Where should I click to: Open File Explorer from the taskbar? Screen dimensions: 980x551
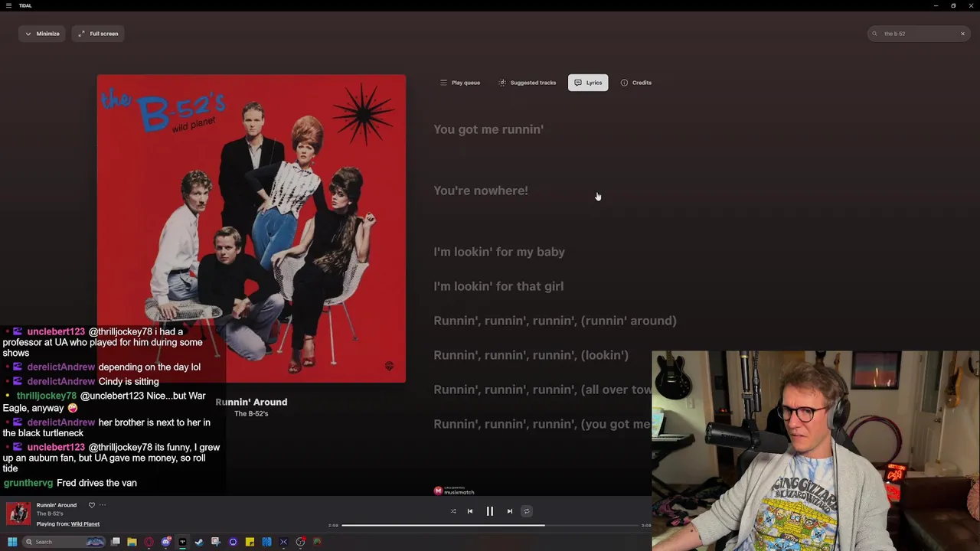coord(132,542)
